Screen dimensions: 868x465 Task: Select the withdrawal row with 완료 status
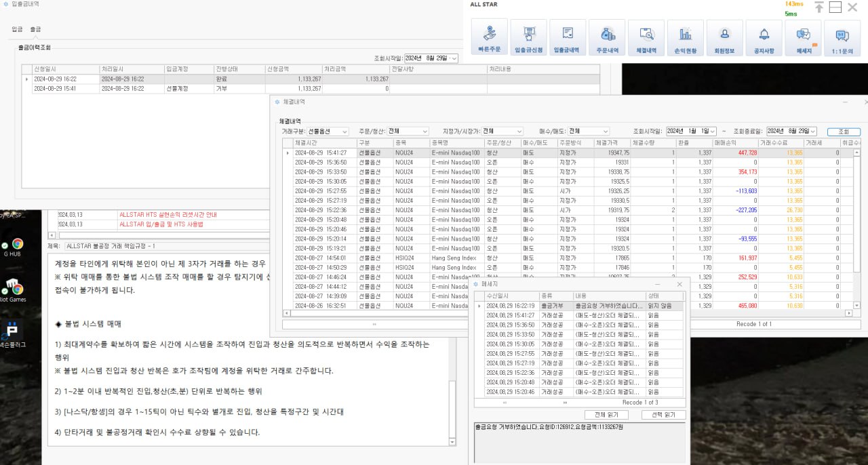click(x=311, y=79)
